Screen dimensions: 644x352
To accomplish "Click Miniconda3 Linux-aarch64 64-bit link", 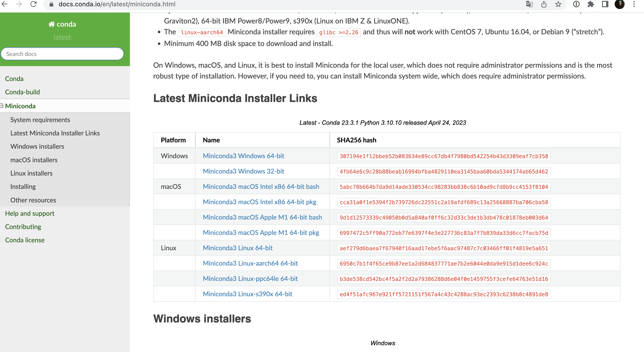I will [250, 263].
